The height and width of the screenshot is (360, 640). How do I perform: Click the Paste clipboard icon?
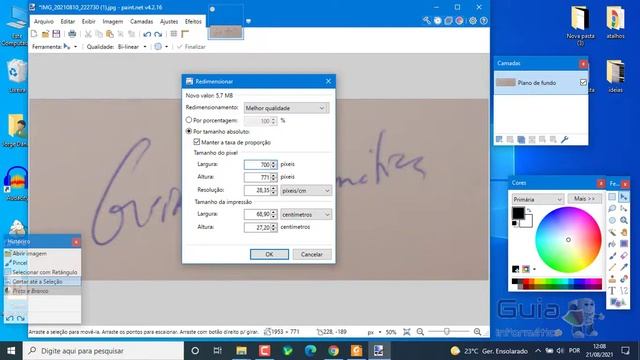pyautogui.click(x=110, y=34)
